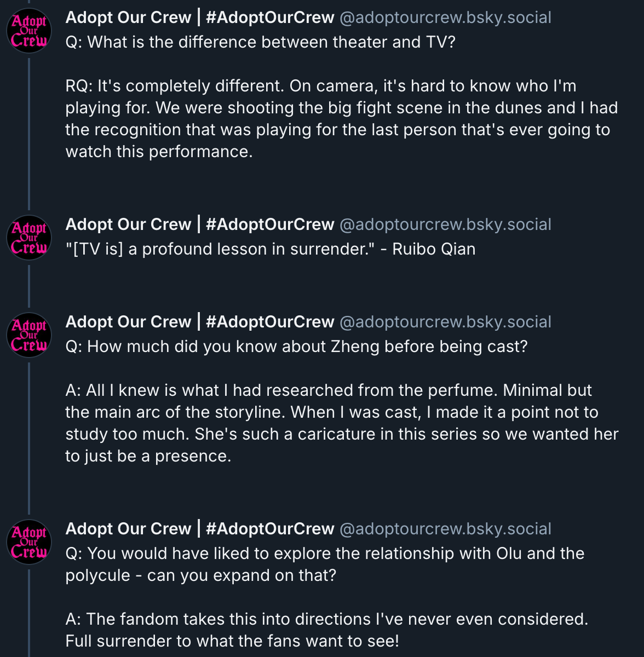Click the display name above the 'profound lesson in surrender' quote
Image resolution: width=644 pixels, height=657 pixels.
tap(128, 224)
